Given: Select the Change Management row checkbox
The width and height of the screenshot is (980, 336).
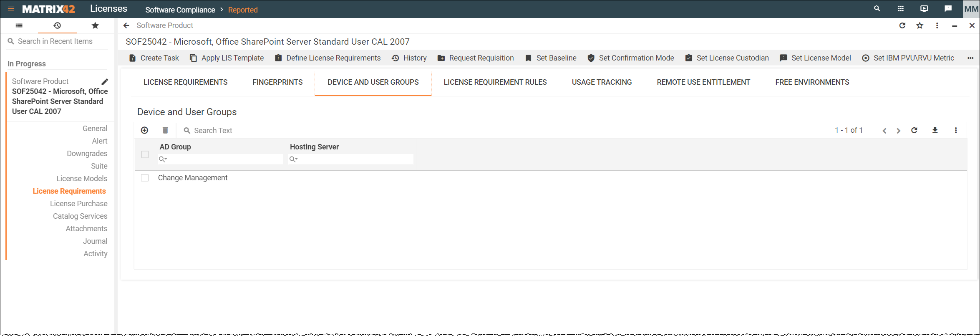Looking at the screenshot, I should pos(145,178).
